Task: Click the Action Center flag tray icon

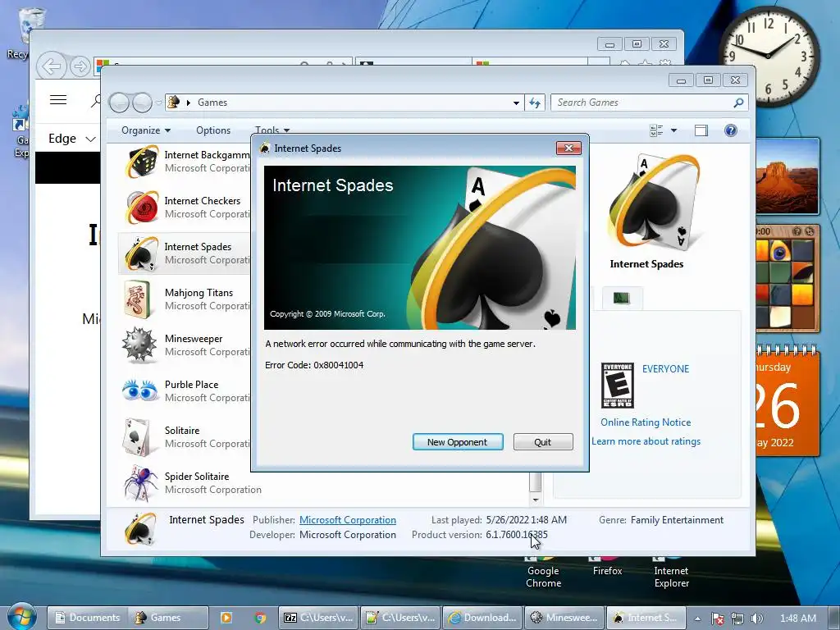Action: coord(717,619)
